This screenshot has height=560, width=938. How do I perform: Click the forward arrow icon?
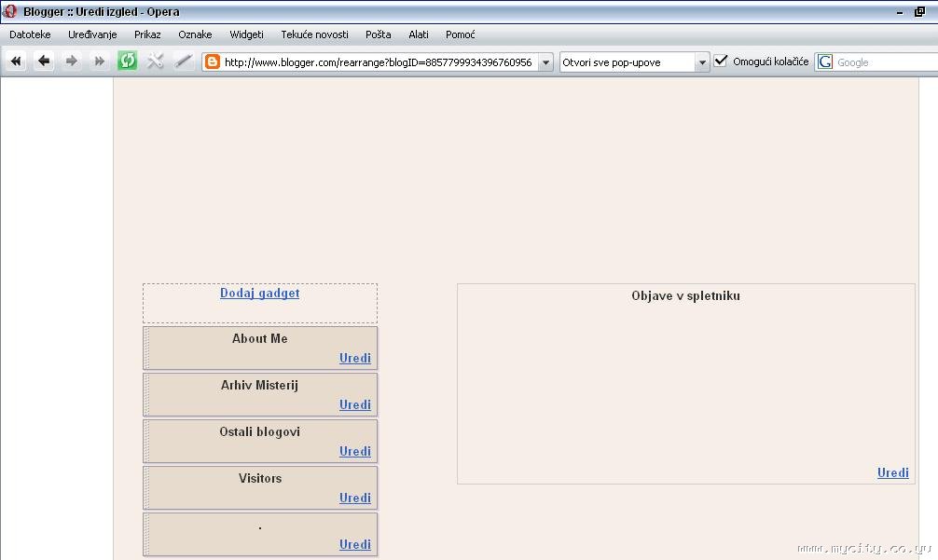(x=71, y=61)
